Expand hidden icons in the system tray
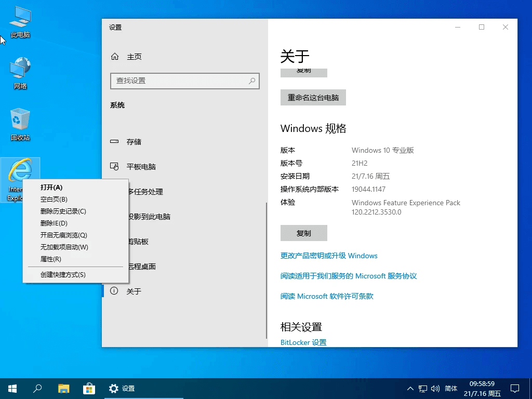This screenshot has height=399, width=532. pyautogui.click(x=410, y=388)
